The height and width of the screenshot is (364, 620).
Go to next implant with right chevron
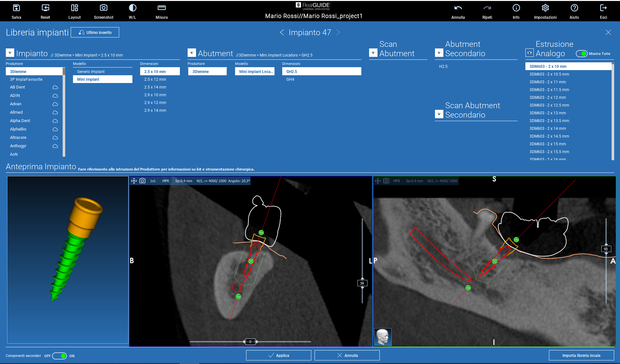click(x=338, y=32)
